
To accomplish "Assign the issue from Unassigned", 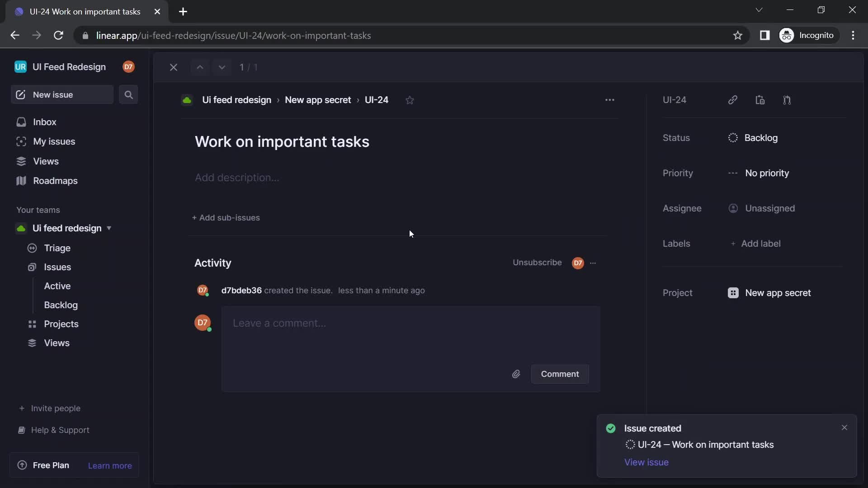I will [762, 208].
